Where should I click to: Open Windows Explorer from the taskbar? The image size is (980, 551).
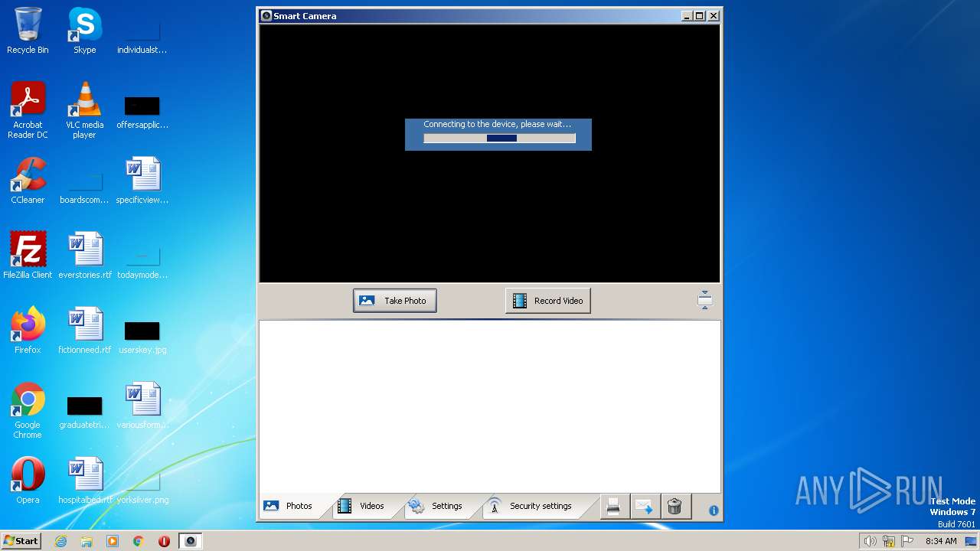(87, 541)
